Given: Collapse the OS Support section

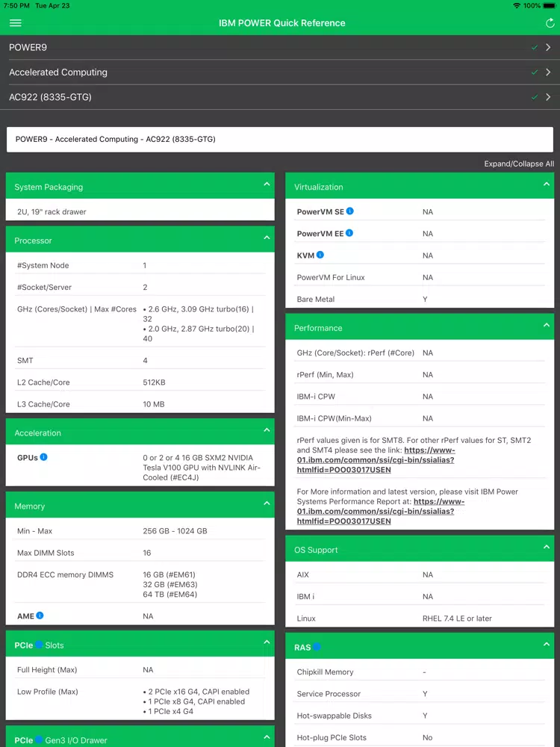Looking at the screenshot, I should click(x=547, y=547).
